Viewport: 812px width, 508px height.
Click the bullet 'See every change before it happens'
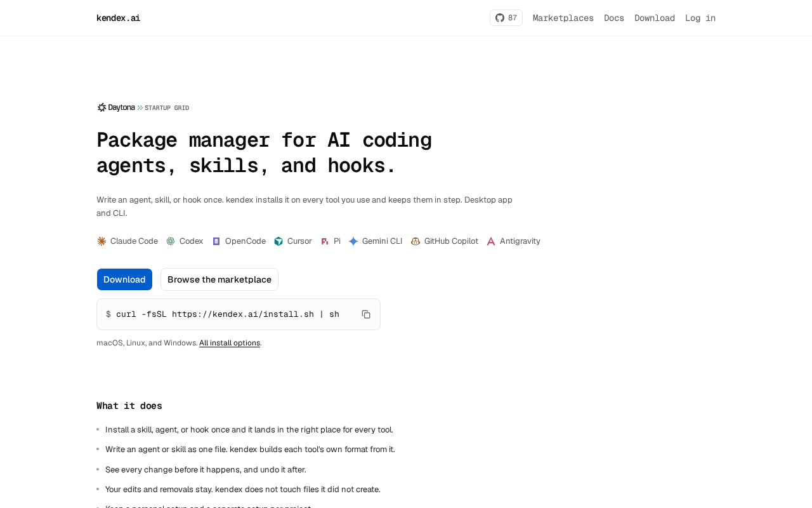pyautogui.click(x=206, y=470)
